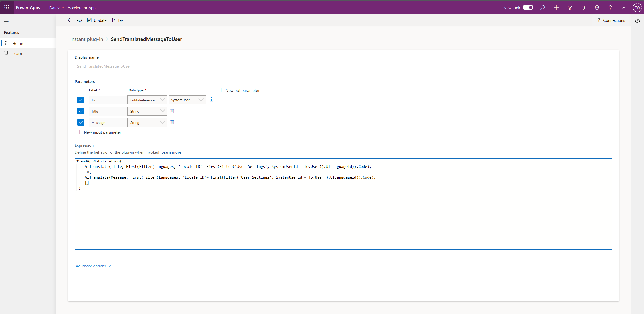Open the Title row String dropdown
Viewport: 644px width, 314px height.
click(x=147, y=111)
